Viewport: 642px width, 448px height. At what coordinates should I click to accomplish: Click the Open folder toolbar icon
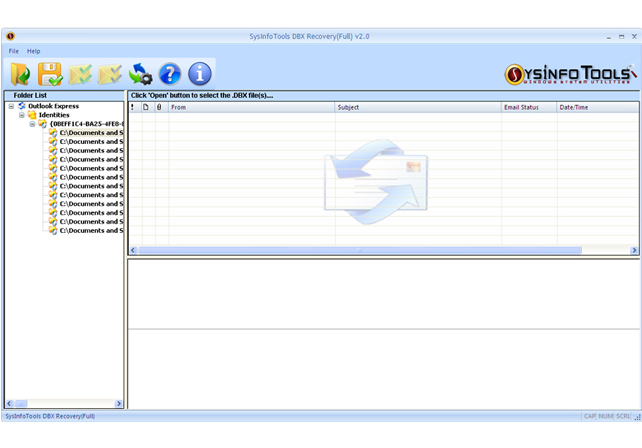tap(21, 73)
